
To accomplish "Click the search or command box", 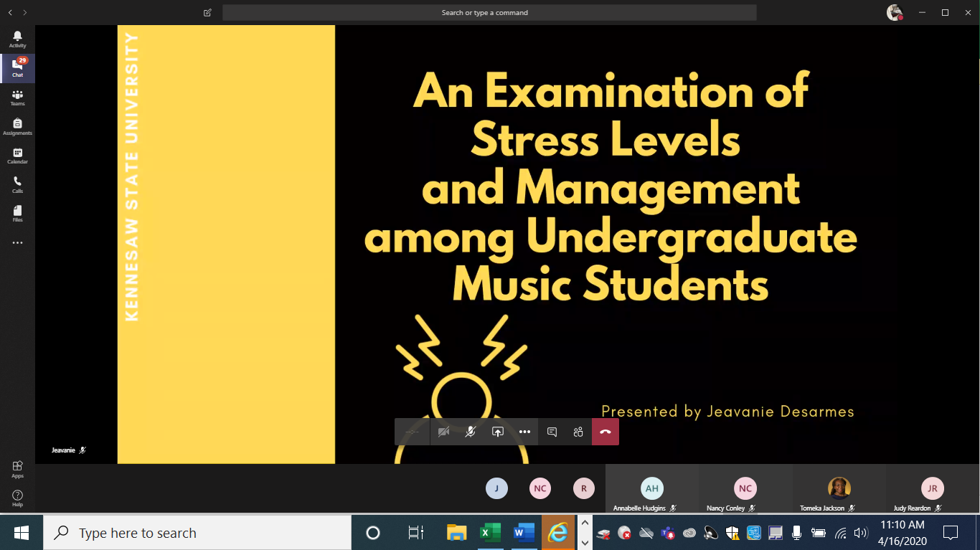I will 489,13.
